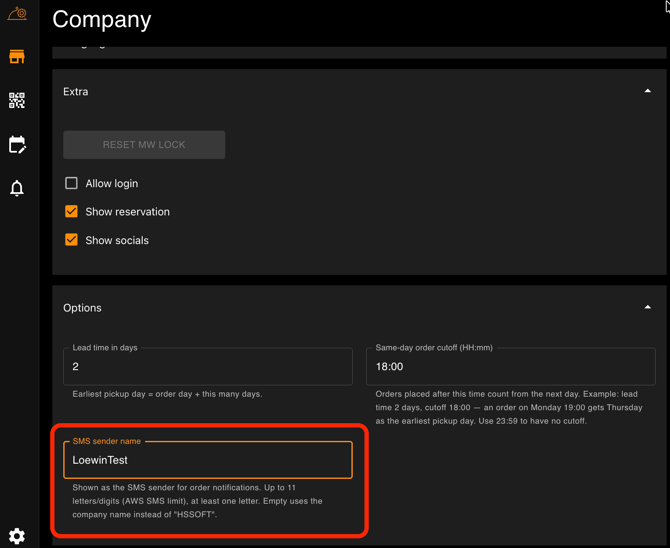The height and width of the screenshot is (548, 670).
Task: Collapse the Options section
Action: tap(648, 307)
